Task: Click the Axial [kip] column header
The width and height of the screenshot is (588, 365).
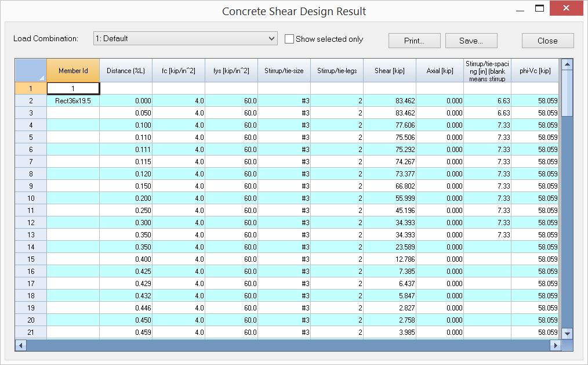Action: tap(439, 70)
